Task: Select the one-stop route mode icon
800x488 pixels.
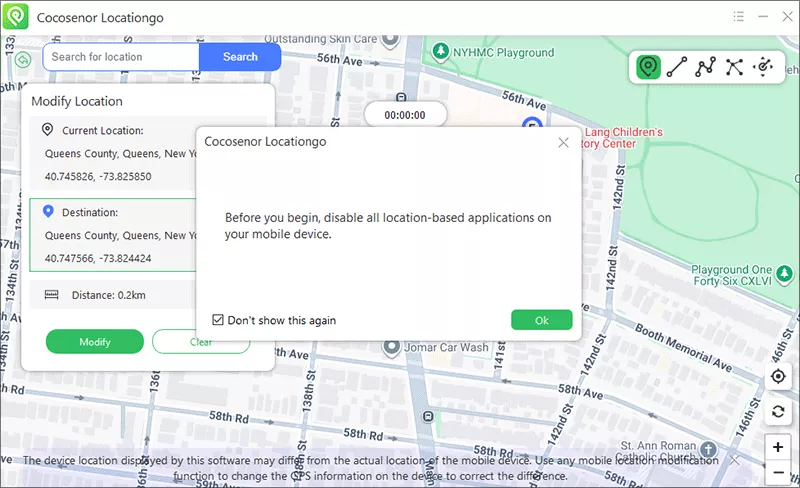Action: pos(677,67)
